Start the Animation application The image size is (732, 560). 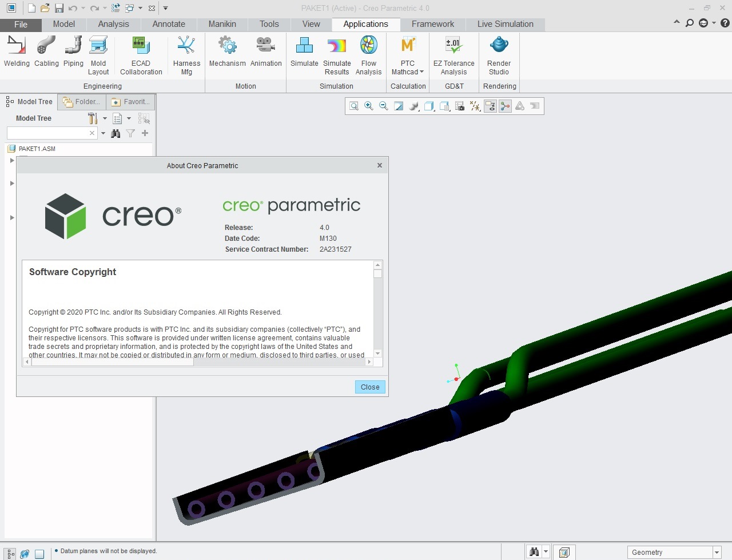(266, 51)
